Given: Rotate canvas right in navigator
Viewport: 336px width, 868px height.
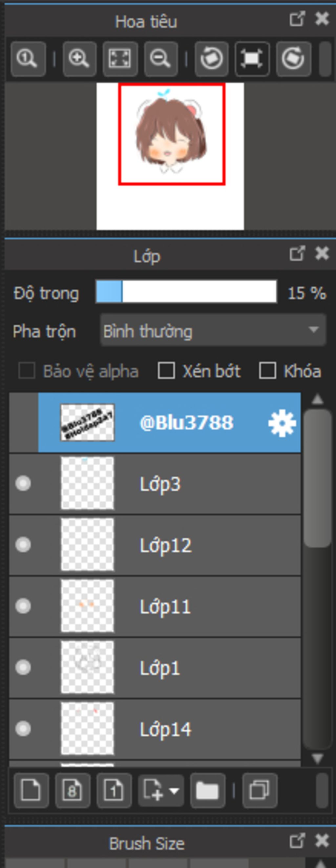Looking at the screenshot, I should point(293,59).
